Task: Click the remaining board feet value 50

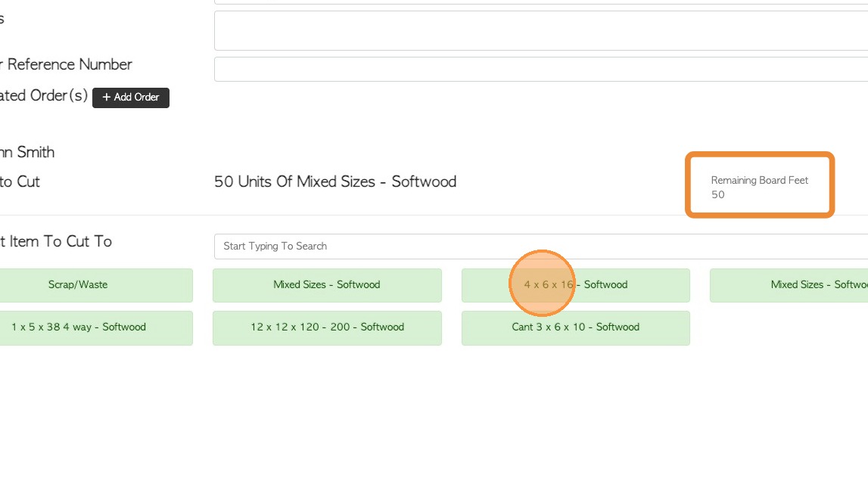Action: click(718, 194)
